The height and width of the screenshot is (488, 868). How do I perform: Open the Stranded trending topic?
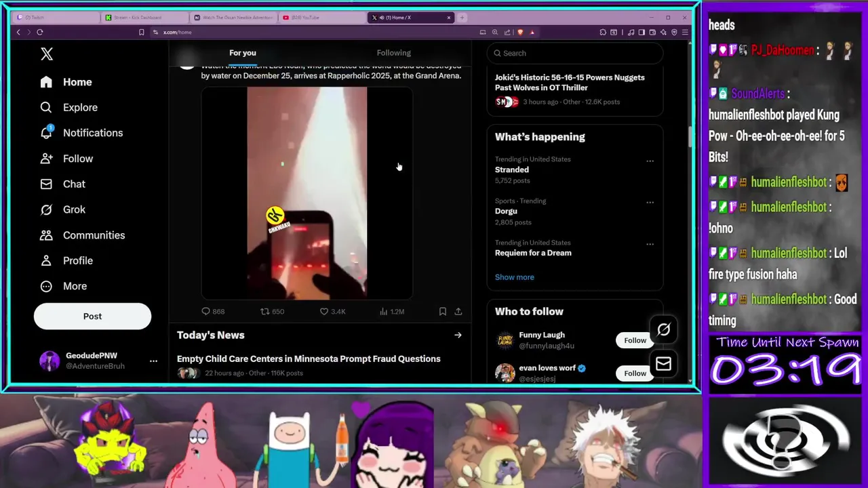click(512, 169)
